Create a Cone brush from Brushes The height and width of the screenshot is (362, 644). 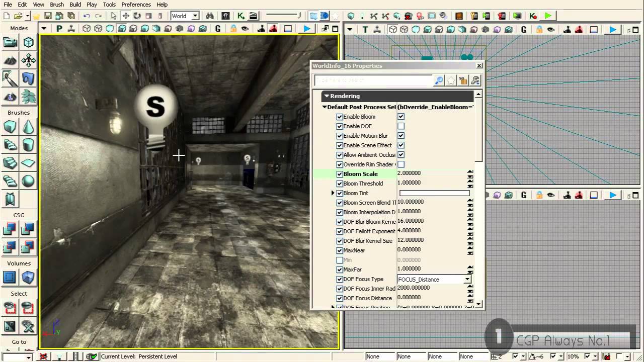(29, 127)
